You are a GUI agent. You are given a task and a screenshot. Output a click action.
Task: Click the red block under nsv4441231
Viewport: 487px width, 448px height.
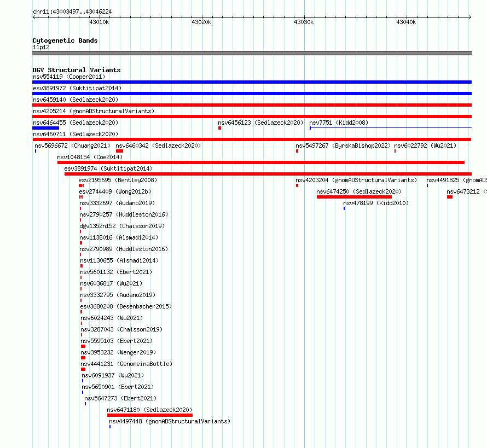click(83, 369)
